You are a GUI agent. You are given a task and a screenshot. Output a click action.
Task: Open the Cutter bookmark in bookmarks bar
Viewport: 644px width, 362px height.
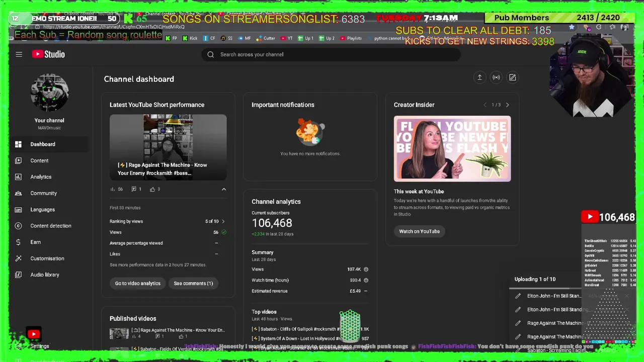tap(266, 38)
